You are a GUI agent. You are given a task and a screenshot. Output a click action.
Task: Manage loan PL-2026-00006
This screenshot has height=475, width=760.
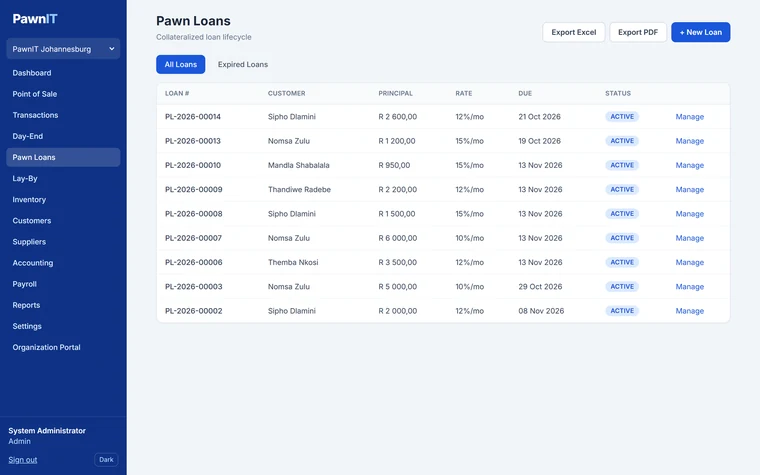click(690, 262)
